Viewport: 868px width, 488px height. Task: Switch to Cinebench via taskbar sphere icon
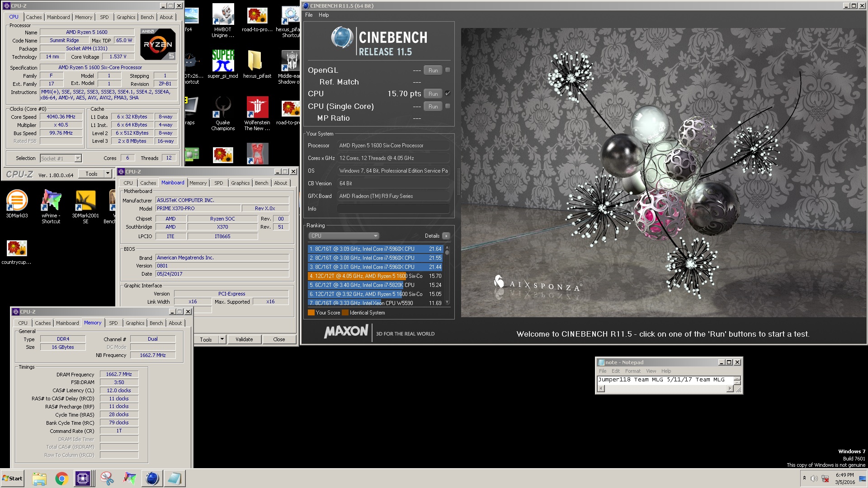tap(152, 479)
